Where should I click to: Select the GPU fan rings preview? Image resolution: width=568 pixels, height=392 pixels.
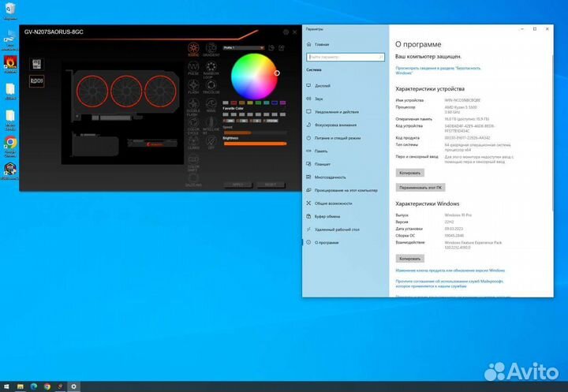point(126,91)
